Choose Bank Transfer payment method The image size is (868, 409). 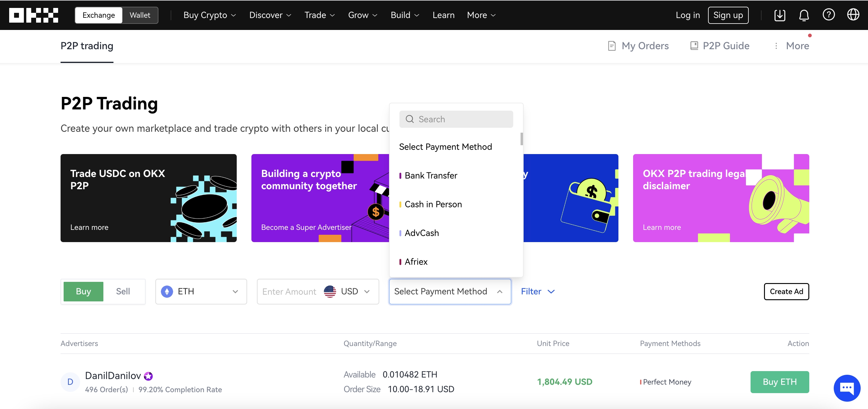tap(431, 175)
